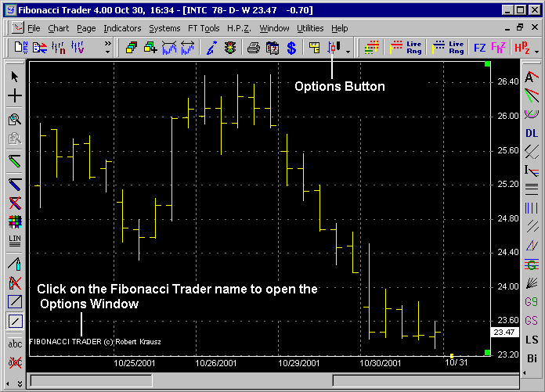Click the calendar icon

click(272, 47)
